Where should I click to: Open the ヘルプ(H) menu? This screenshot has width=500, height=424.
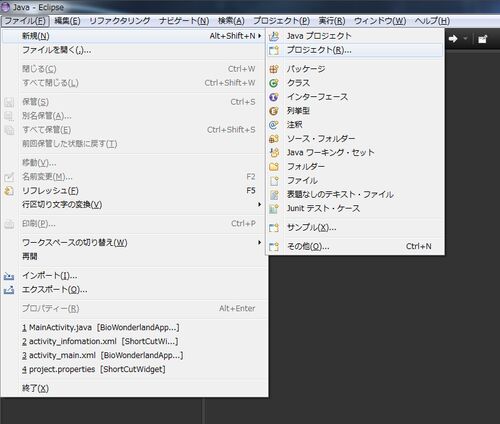coord(432,21)
